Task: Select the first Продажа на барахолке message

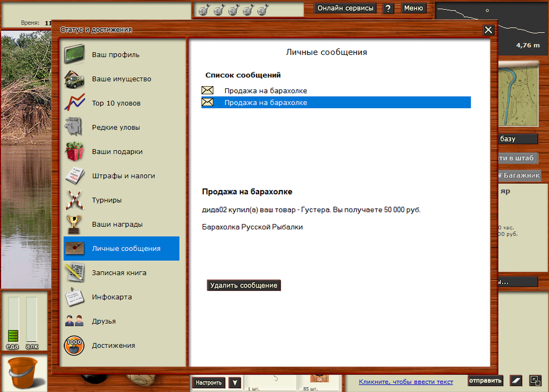Action: (x=265, y=91)
